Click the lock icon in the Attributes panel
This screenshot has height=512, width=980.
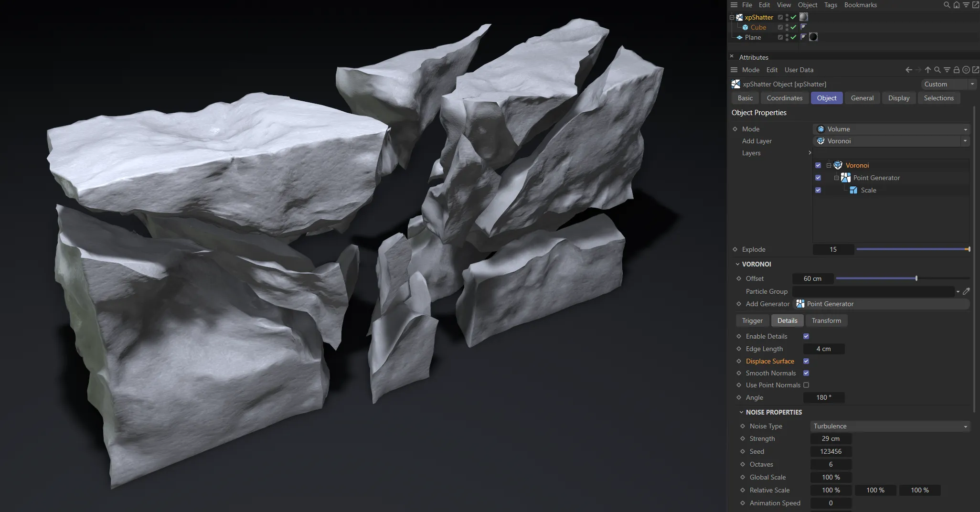click(x=956, y=70)
